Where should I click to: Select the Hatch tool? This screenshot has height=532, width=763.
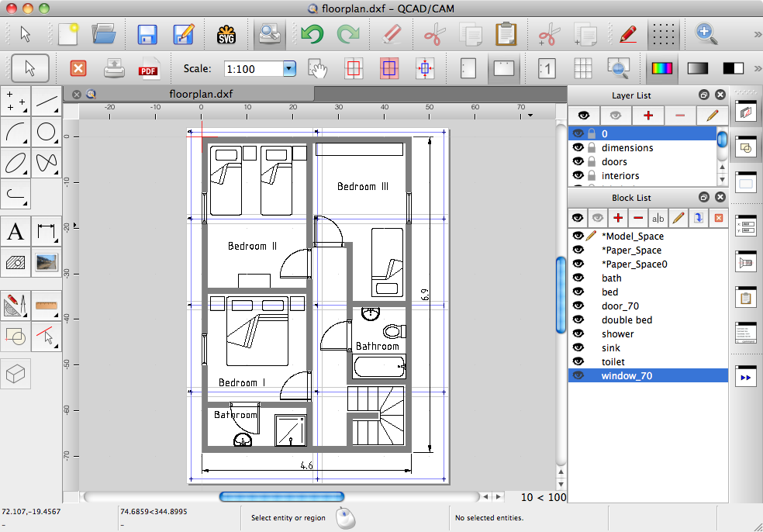(x=16, y=262)
